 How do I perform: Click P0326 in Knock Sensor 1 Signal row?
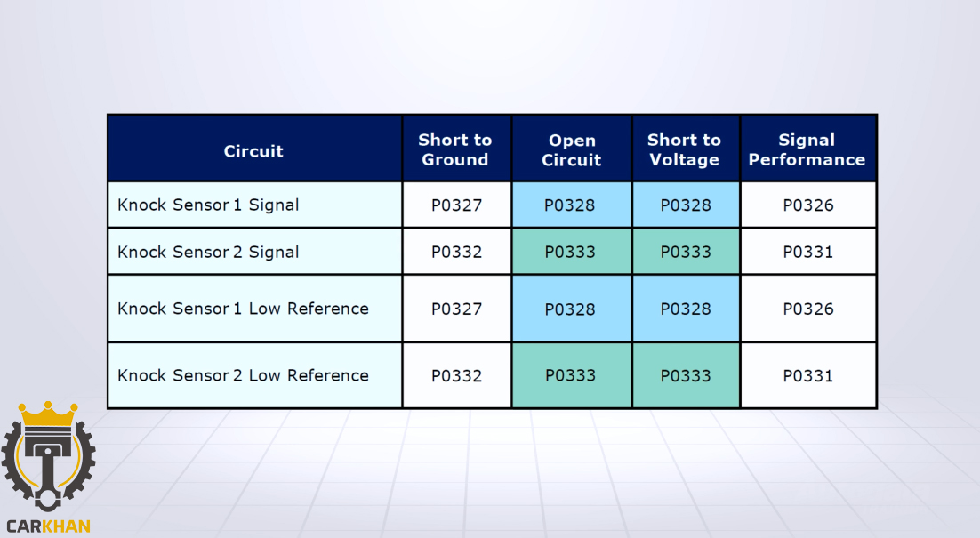coord(807,205)
